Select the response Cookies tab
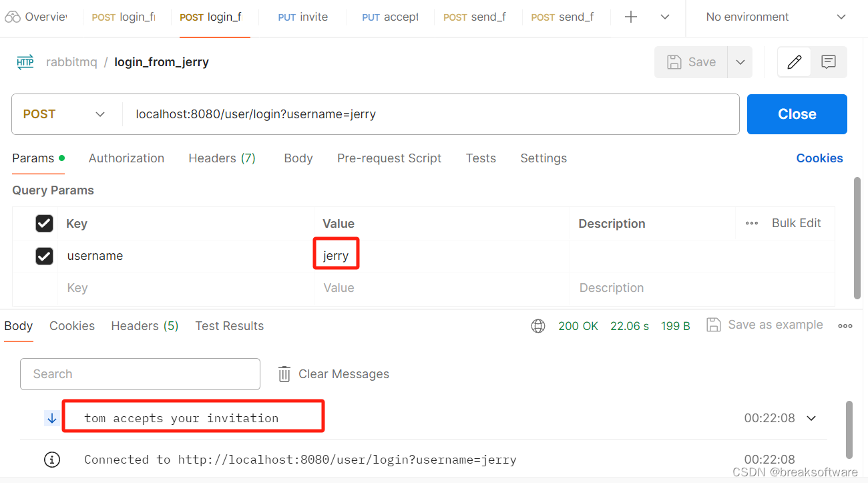The image size is (868, 483). (x=72, y=326)
